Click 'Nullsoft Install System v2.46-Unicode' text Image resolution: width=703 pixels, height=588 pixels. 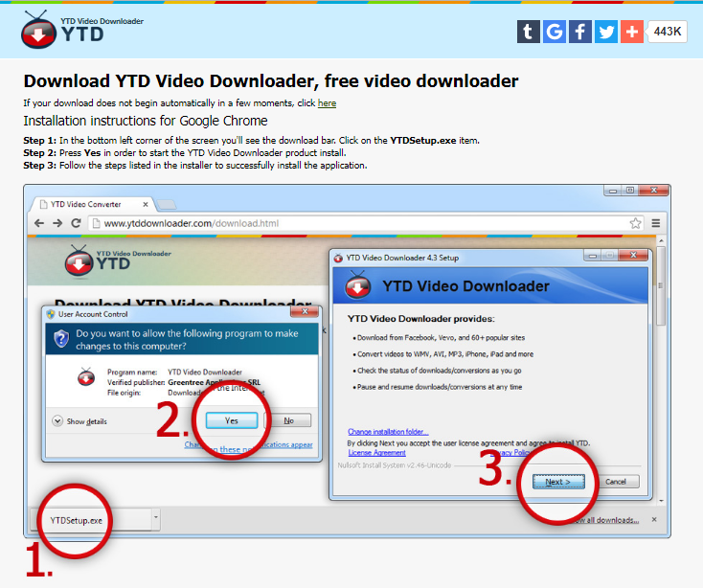click(394, 465)
